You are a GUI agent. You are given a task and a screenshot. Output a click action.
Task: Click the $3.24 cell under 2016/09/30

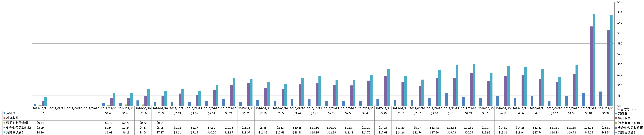coord(297,113)
